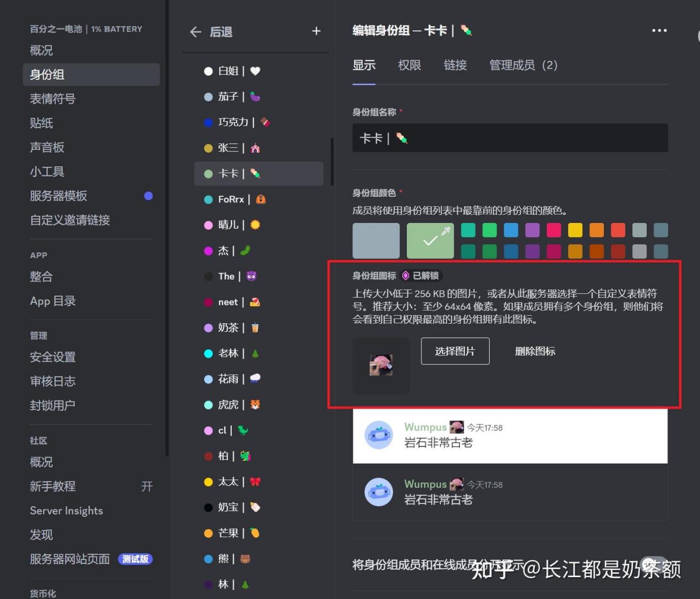Click the 删除图标 button

click(x=535, y=351)
